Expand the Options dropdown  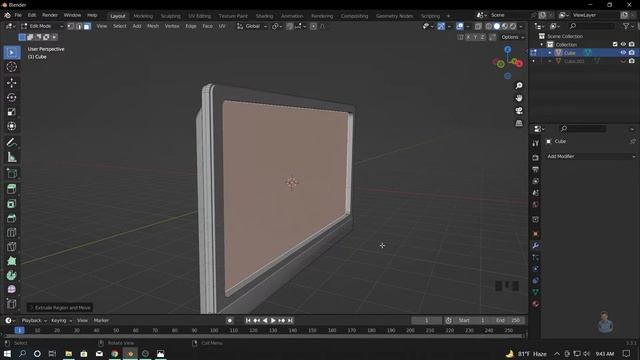pos(513,37)
